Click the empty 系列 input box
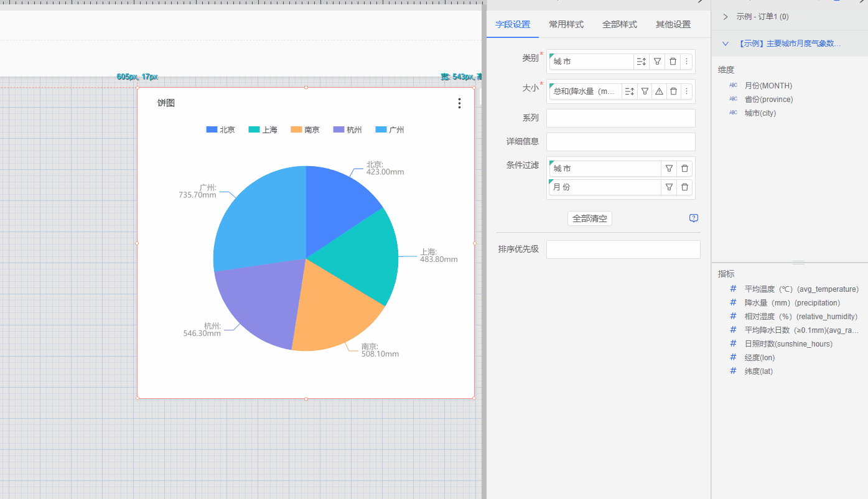 point(620,118)
